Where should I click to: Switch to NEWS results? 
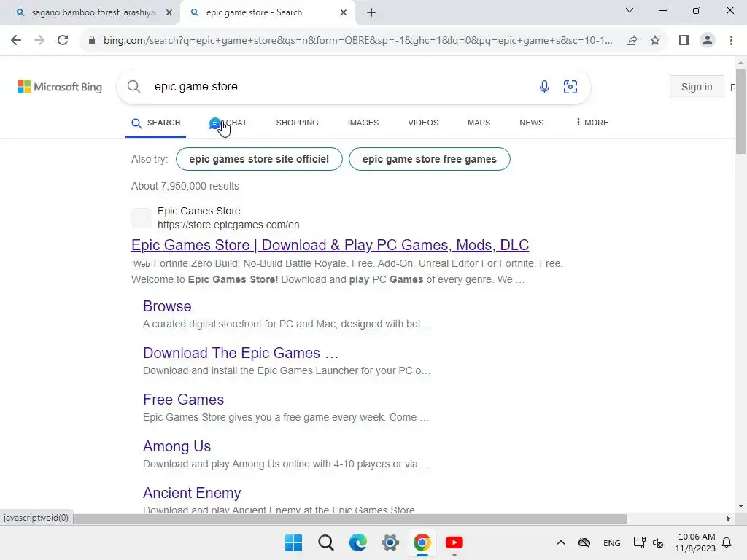point(531,122)
